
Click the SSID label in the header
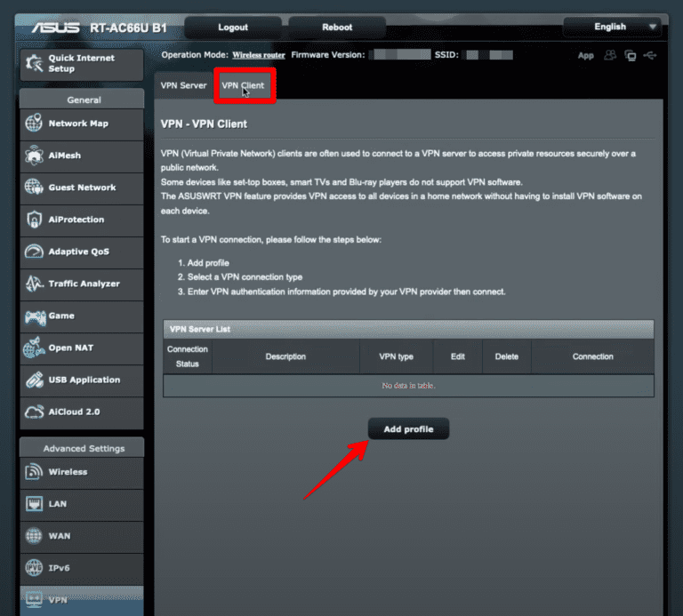[446, 55]
